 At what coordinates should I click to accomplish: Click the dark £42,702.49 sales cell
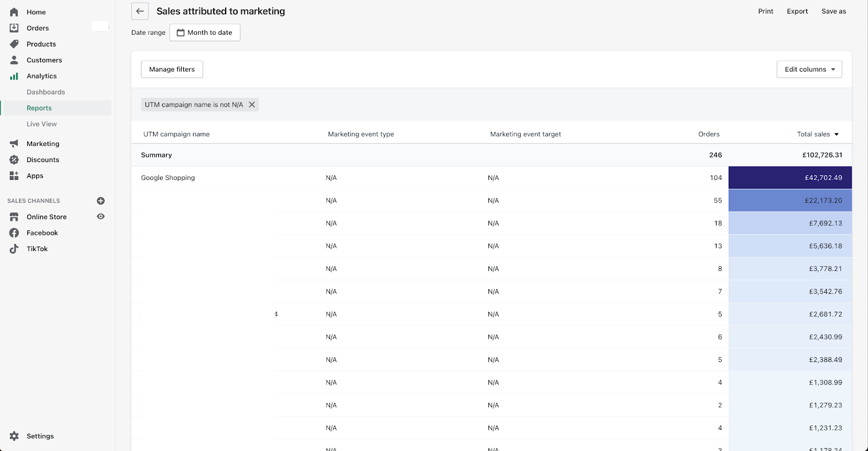pyautogui.click(x=790, y=178)
